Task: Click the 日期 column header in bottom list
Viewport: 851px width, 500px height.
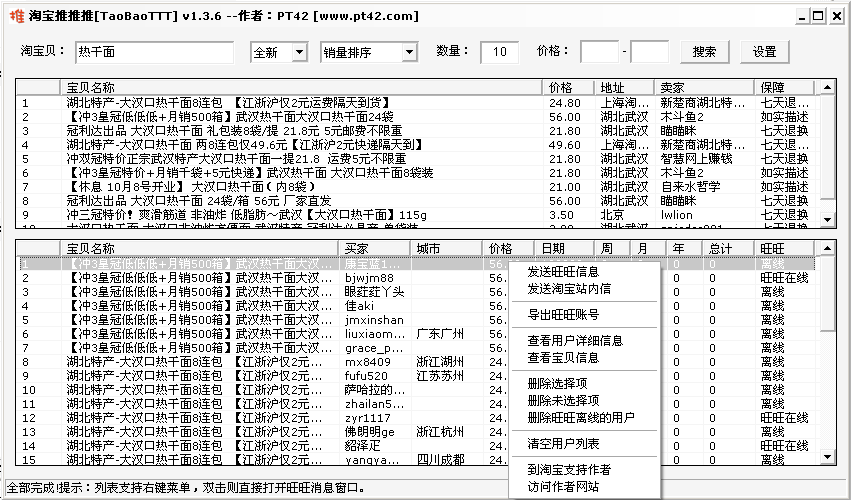Action: point(564,248)
